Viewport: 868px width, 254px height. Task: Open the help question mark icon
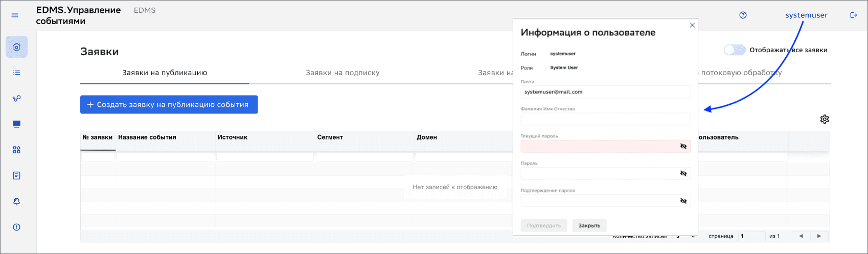743,15
